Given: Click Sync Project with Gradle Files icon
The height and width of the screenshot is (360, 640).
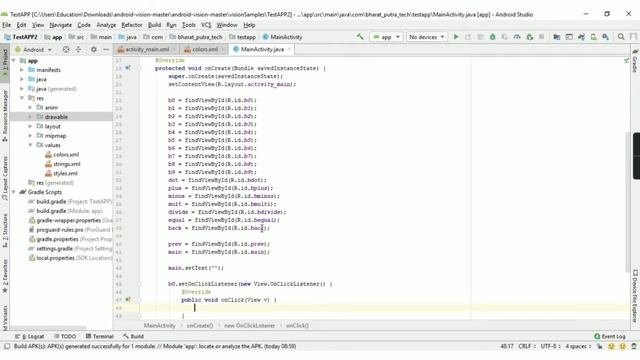Looking at the screenshot, I should click(581, 37).
